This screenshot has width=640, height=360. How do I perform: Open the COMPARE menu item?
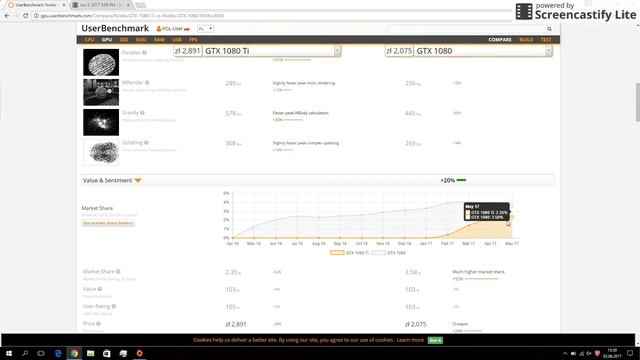(x=500, y=40)
